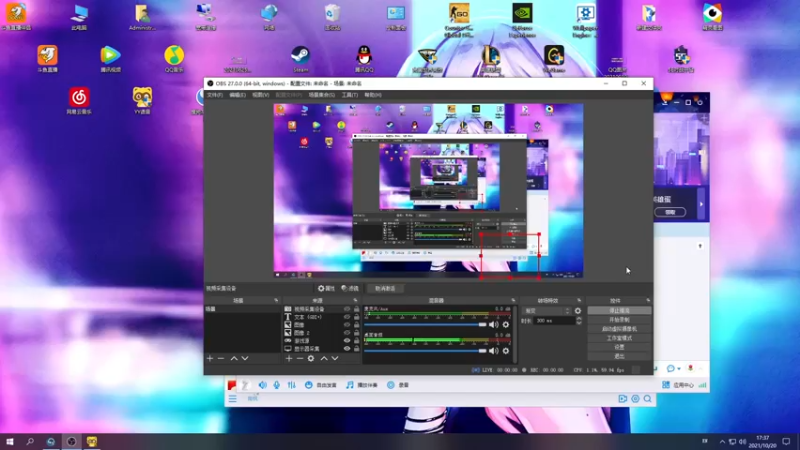Click the Windows Start button
800x450 pixels.
pos(10,441)
